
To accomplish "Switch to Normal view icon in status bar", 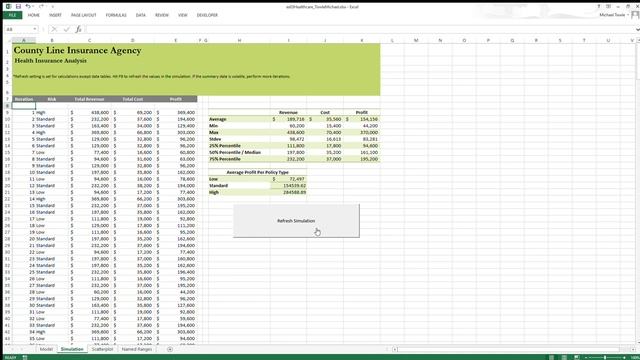I will pos(551,358).
